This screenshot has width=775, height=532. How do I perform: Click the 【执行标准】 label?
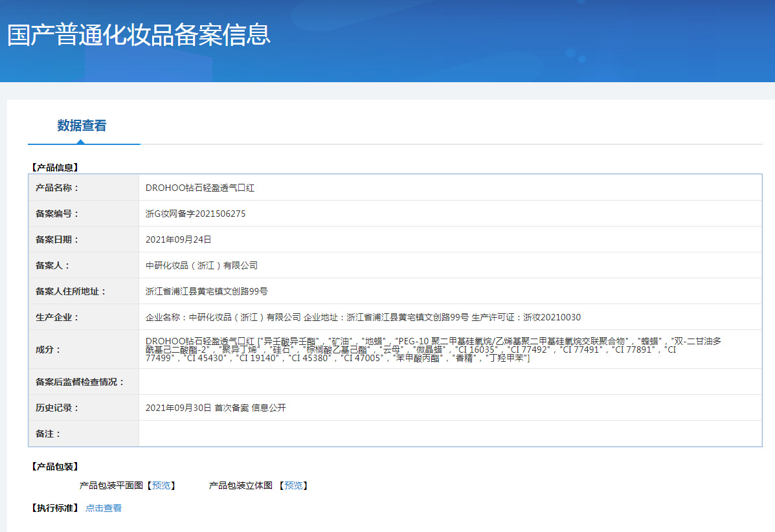55,508
